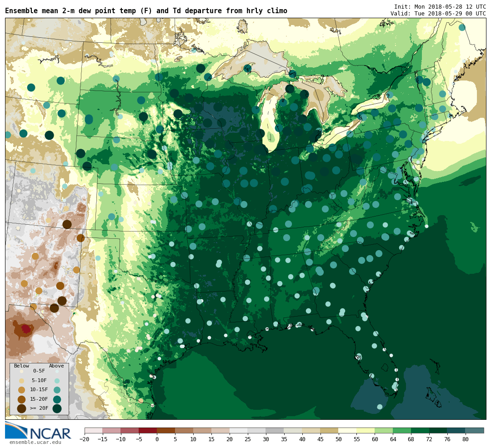Click the colorbar tick label 0
The width and height of the screenshot is (491, 448).
[157, 439]
